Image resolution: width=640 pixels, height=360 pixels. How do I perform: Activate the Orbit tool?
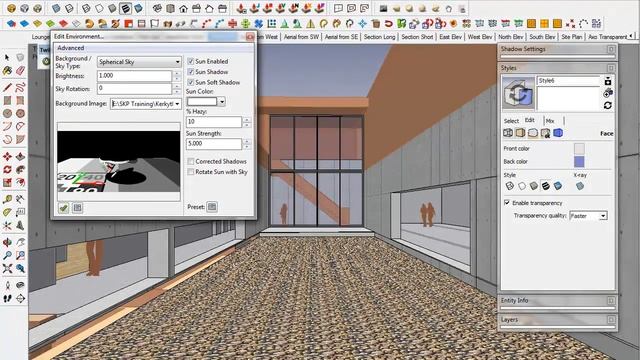(x=7, y=242)
